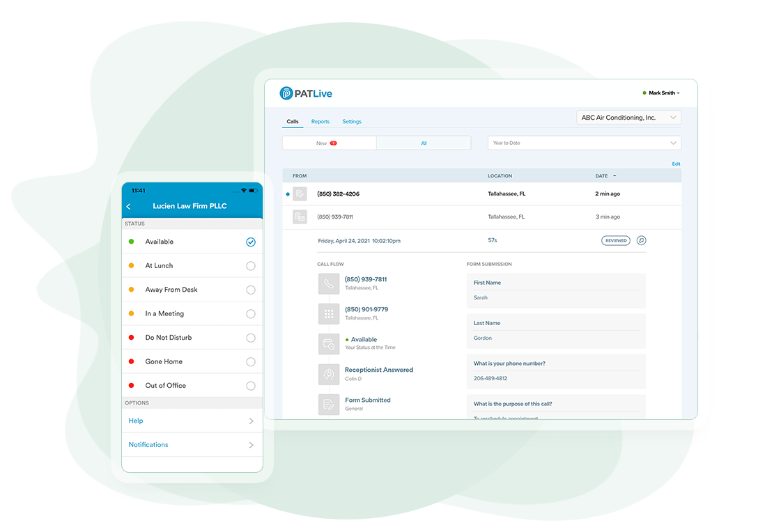The height and width of the screenshot is (532, 758).
Task: Click calendar status icon beside Available
Action: 329,344
